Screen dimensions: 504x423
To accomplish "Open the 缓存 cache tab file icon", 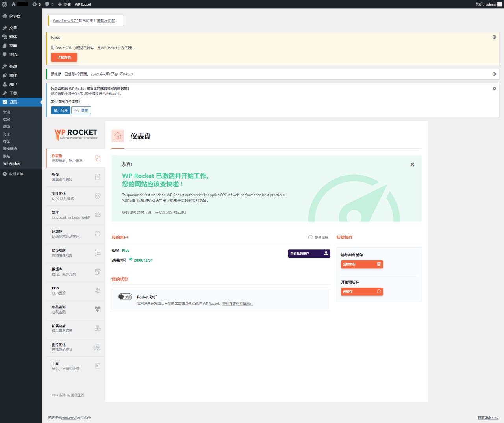I will (97, 177).
